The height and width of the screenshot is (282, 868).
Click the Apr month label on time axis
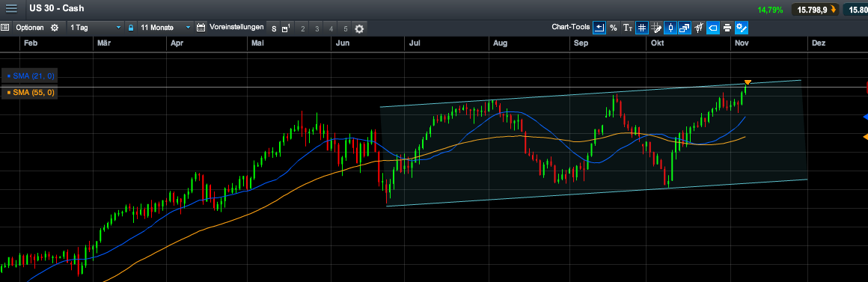(x=177, y=43)
